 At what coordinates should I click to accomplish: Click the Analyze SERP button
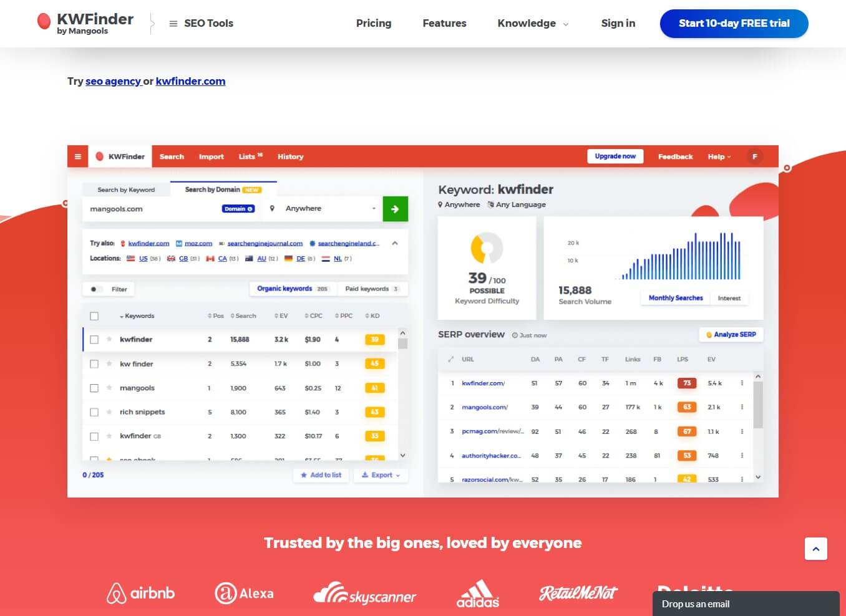(x=731, y=335)
